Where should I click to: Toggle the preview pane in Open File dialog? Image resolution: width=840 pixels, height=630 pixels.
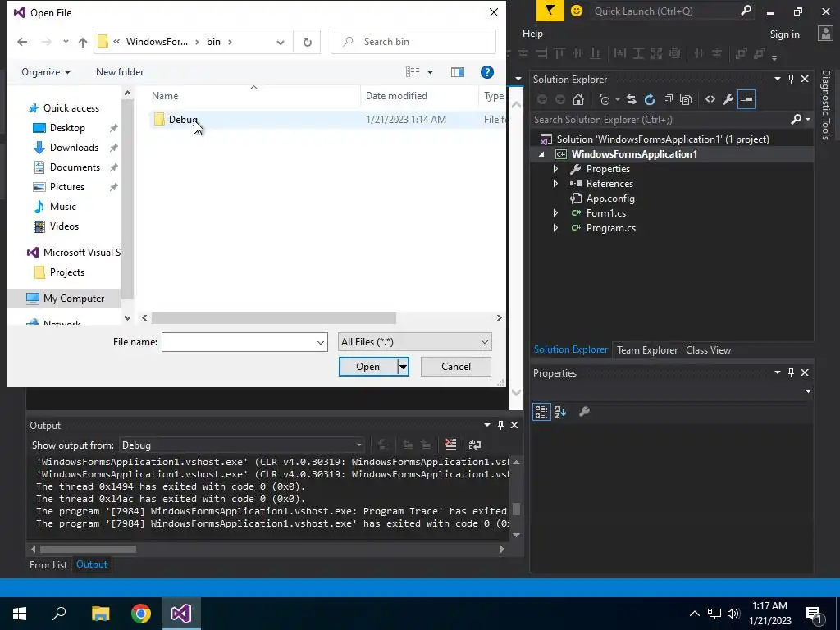pyautogui.click(x=458, y=72)
